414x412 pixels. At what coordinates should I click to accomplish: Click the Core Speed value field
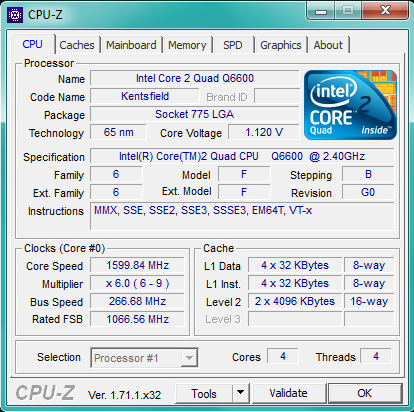pos(137,265)
